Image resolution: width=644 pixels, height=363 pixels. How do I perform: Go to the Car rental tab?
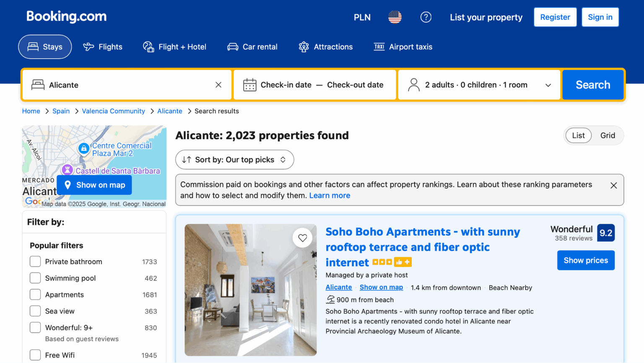pos(252,47)
